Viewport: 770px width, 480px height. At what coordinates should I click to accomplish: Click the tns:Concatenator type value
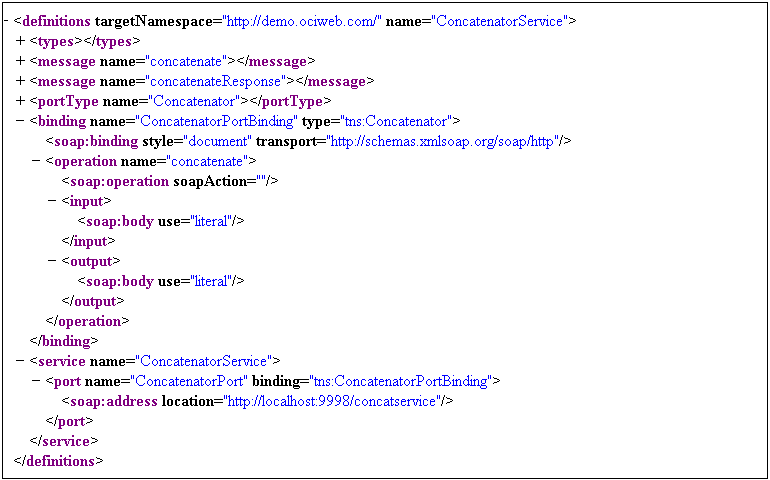click(397, 121)
